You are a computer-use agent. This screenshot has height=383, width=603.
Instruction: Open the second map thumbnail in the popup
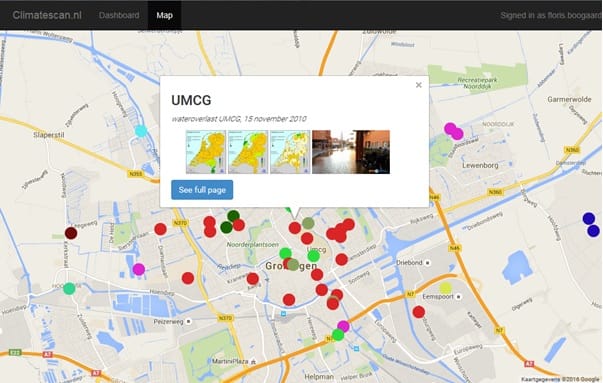point(248,152)
